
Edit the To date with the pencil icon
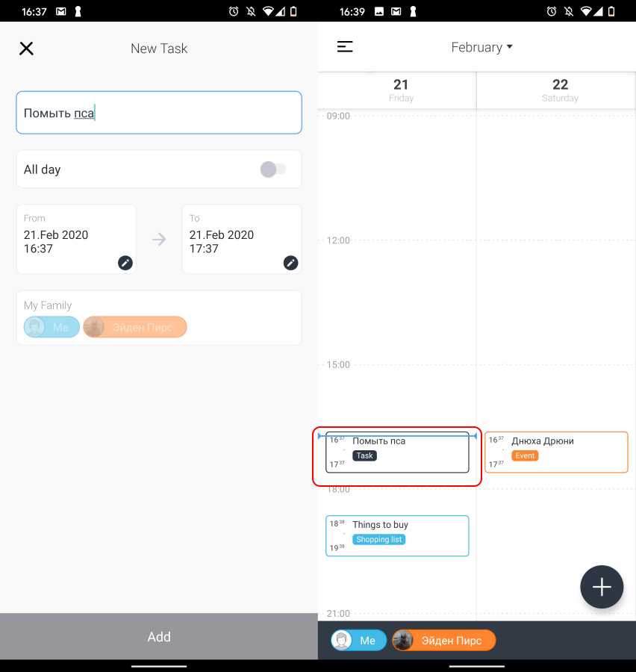point(290,263)
